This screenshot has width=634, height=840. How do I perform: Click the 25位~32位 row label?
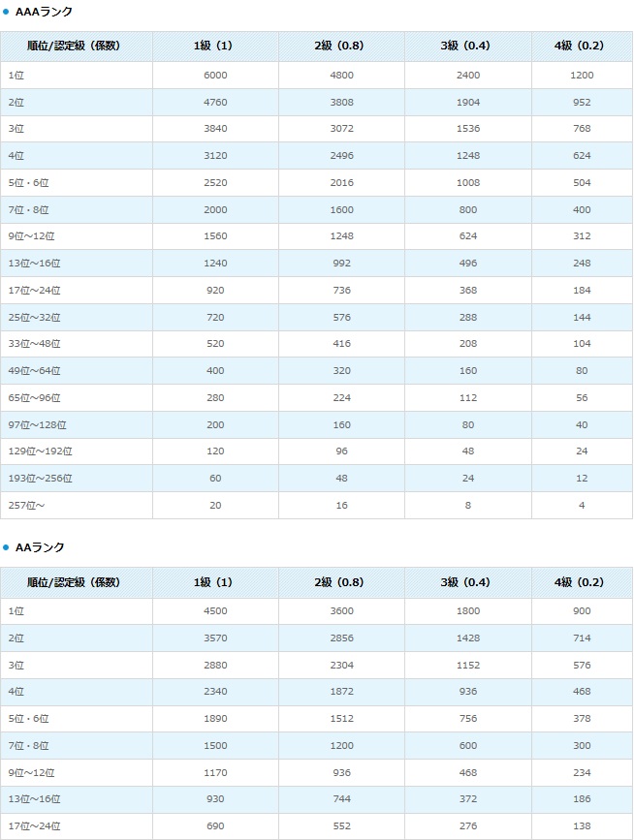click(x=34, y=318)
